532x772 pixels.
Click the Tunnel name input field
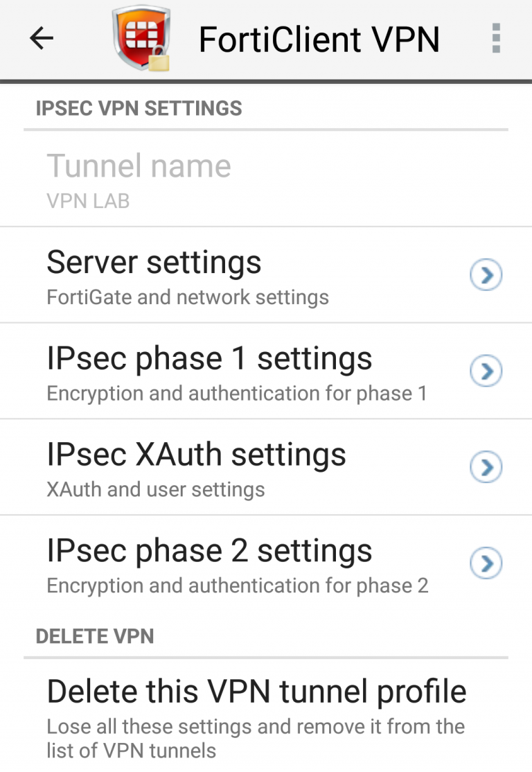[x=139, y=166]
